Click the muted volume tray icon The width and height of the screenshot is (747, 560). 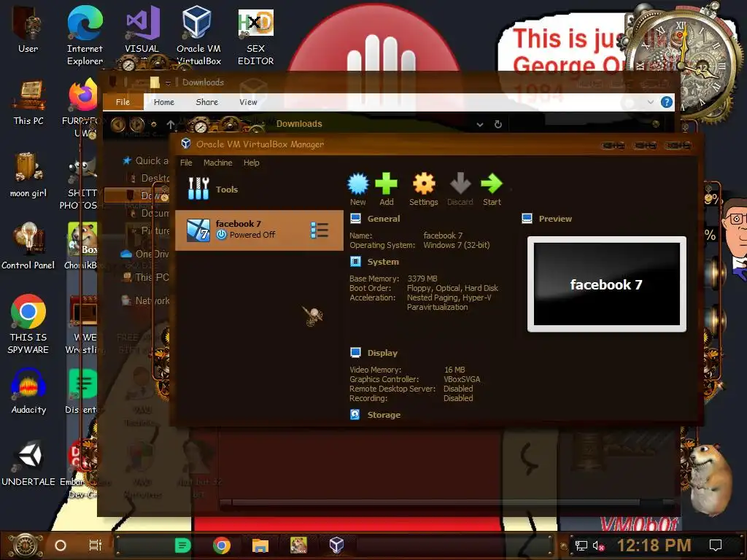(598, 545)
